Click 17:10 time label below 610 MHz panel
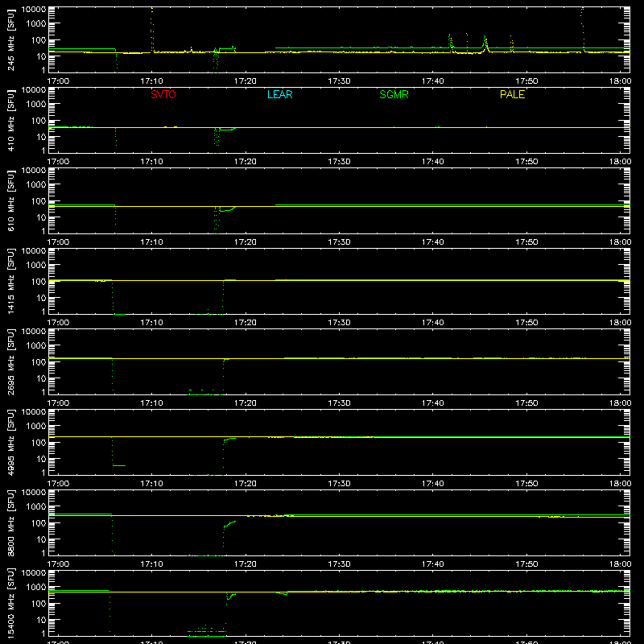 pyautogui.click(x=151, y=242)
